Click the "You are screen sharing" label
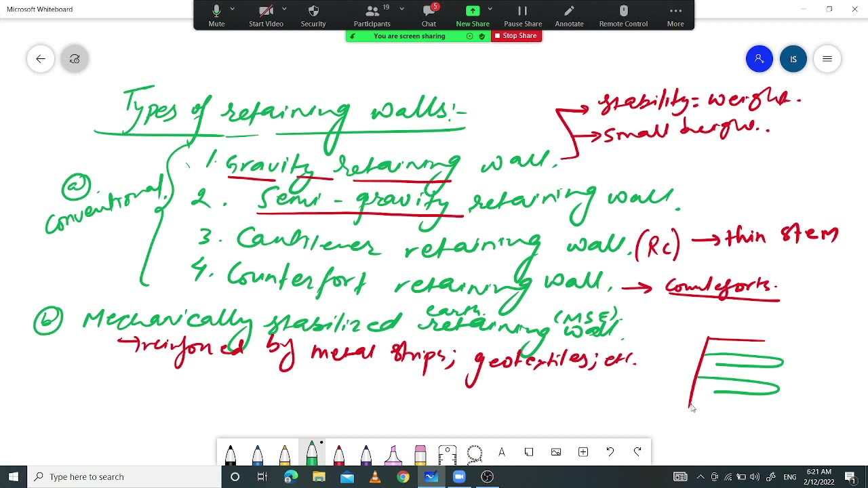 click(x=409, y=36)
